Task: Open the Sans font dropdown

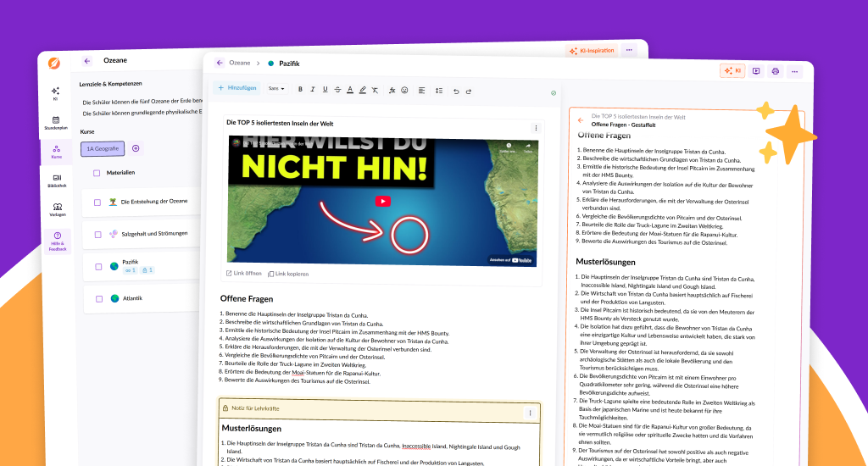Action: click(x=275, y=89)
